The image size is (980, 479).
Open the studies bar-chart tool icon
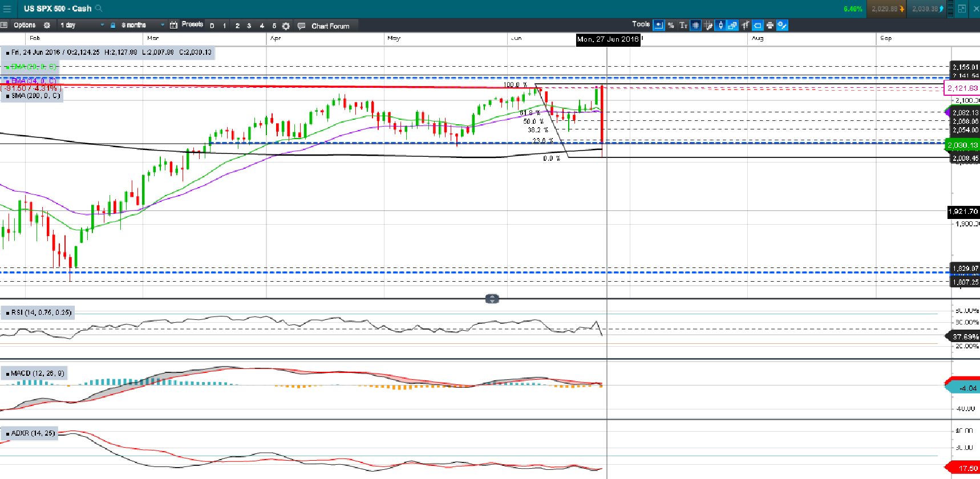point(745,25)
